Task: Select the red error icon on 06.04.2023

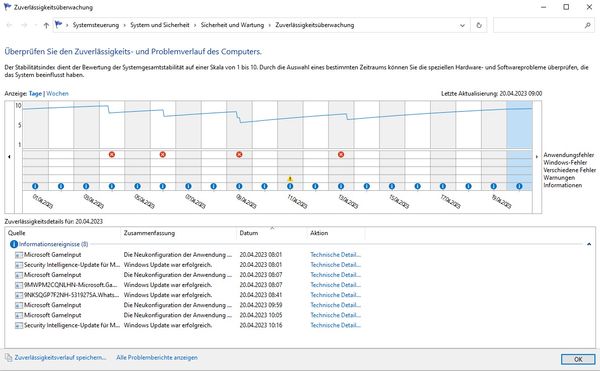Action: [163, 155]
